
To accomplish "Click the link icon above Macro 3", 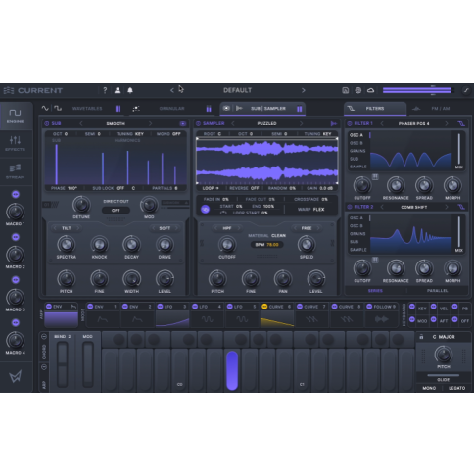I will click(x=16, y=280).
